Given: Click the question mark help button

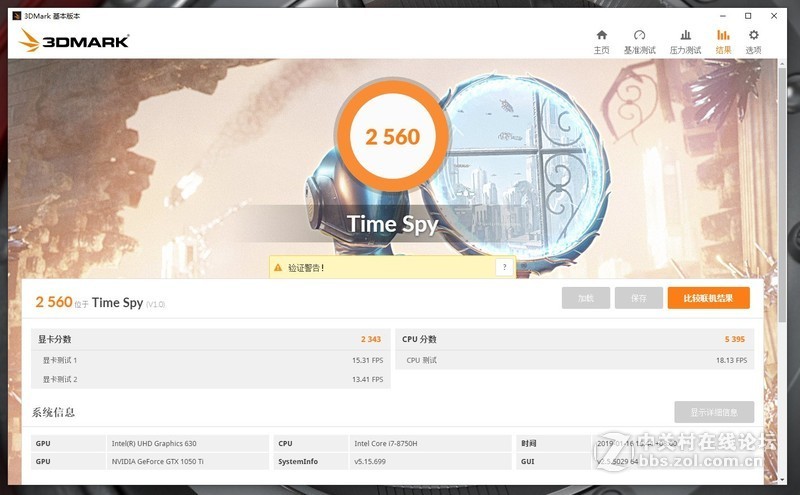Looking at the screenshot, I should pyautogui.click(x=504, y=267).
